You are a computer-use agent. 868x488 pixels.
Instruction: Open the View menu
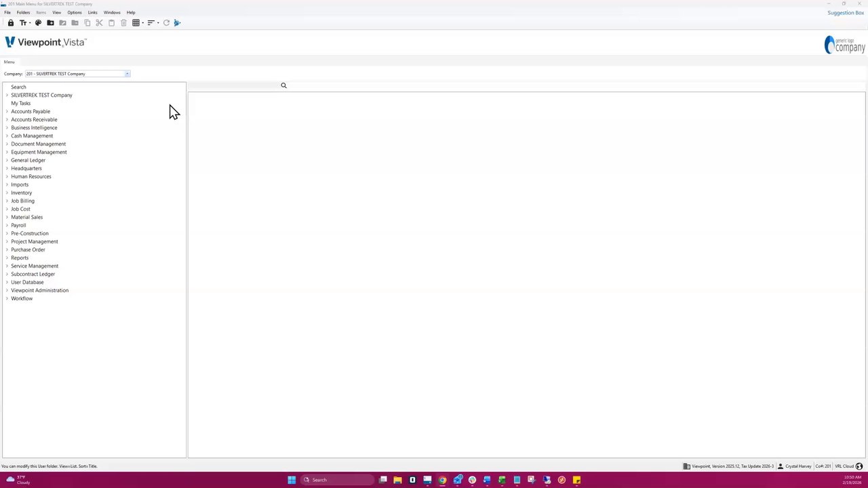[x=56, y=12]
